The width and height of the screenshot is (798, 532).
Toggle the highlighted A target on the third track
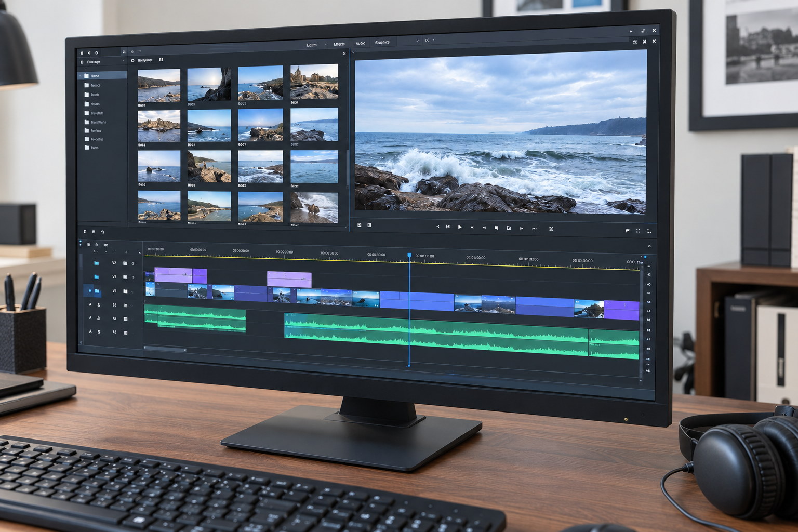pyautogui.click(x=90, y=290)
